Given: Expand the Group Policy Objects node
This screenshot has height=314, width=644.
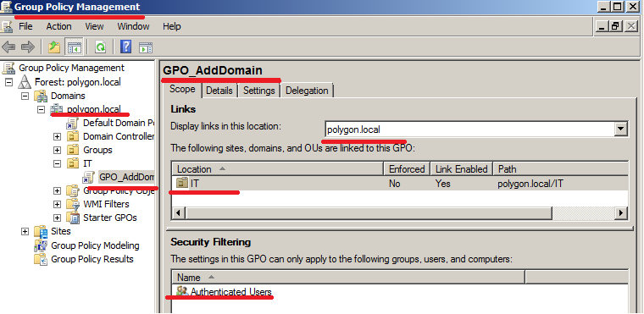Looking at the screenshot, I should pyautogui.click(x=57, y=190).
